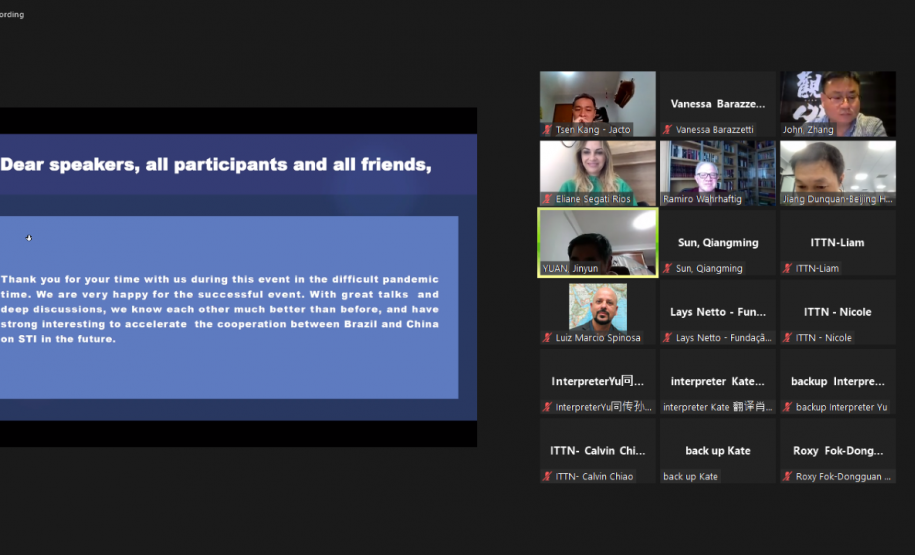915x555 pixels.
Task: Select the back up Kate participant tile
Action: point(717,451)
